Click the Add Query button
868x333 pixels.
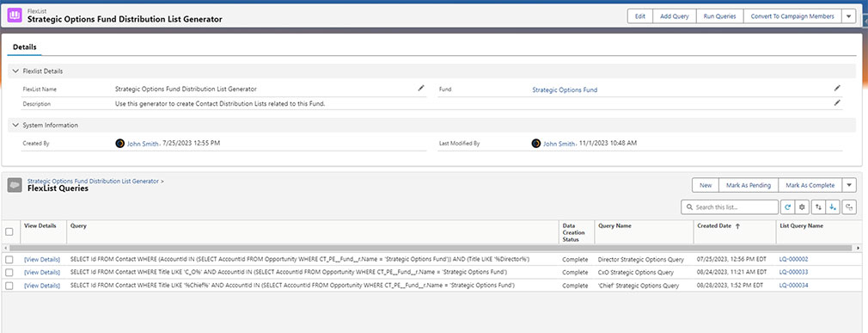pos(675,16)
